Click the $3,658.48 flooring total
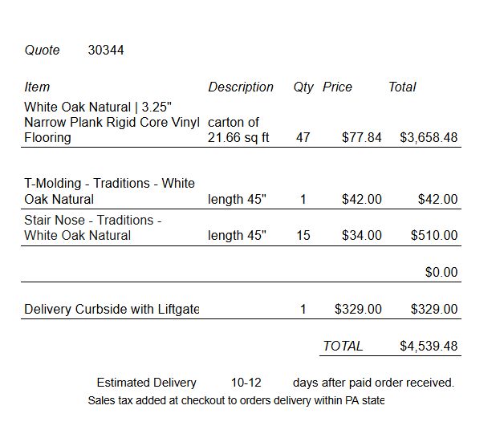Viewport: 504px width, 446px height. (429, 137)
